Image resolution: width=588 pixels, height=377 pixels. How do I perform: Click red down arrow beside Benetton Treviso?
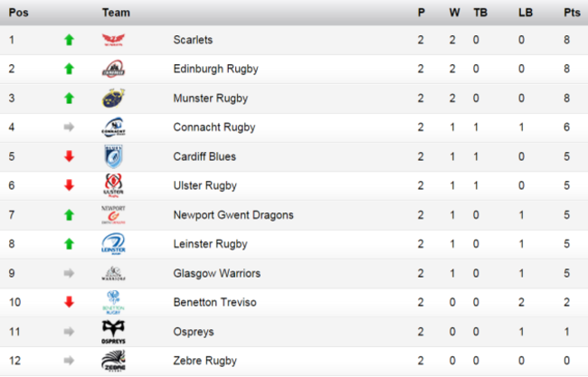coord(69,302)
